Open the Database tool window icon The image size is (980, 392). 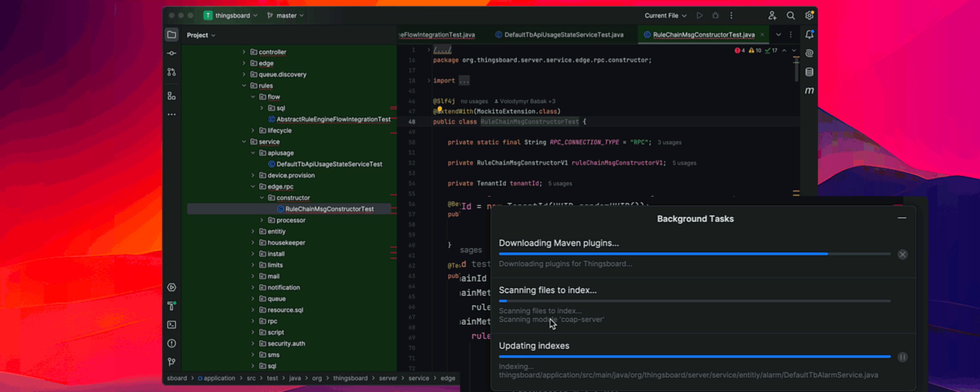pyautogui.click(x=809, y=72)
